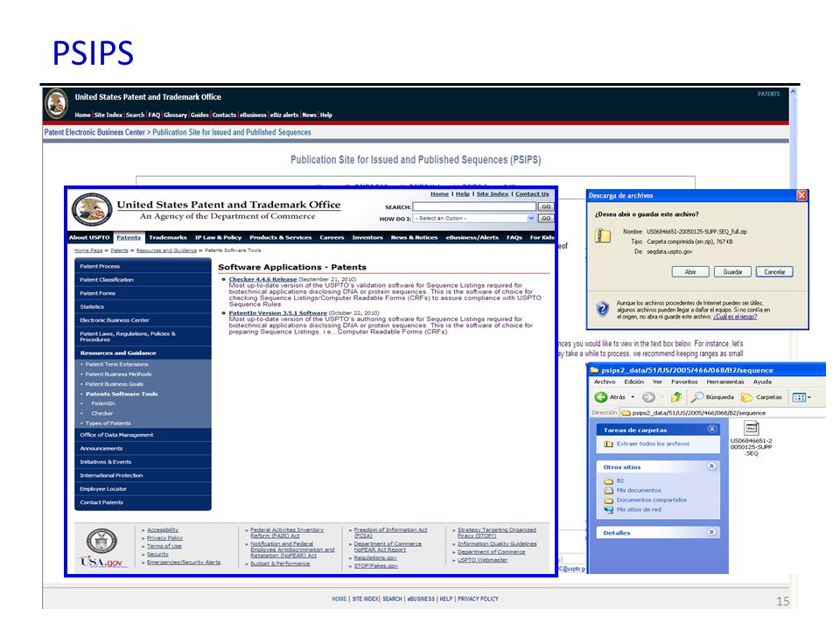Click Patent Process in the left sidebar
Image resolution: width=840 pixels, height=630 pixels.
(x=143, y=266)
